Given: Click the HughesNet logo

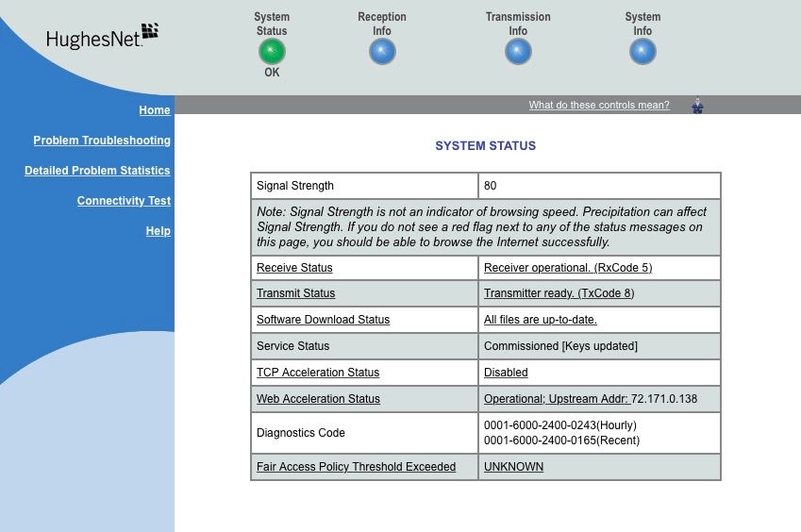Looking at the screenshot, I should (102, 37).
